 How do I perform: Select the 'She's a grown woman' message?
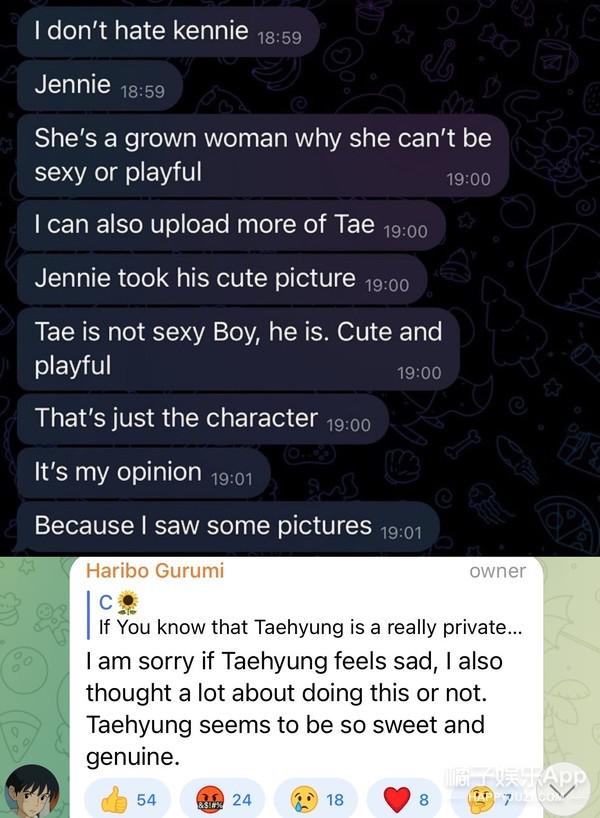click(x=262, y=155)
